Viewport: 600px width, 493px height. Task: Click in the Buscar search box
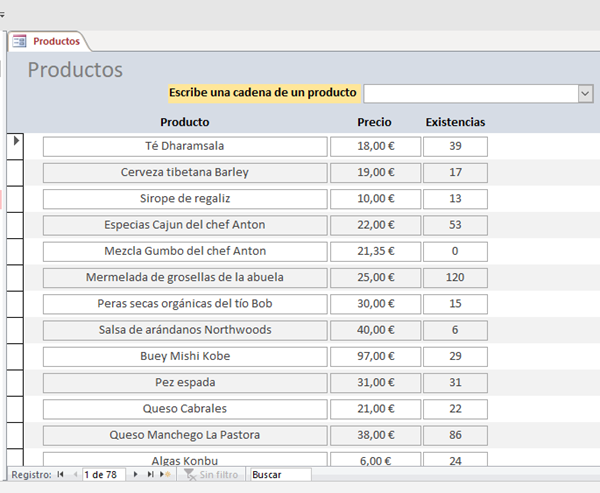point(280,474)
